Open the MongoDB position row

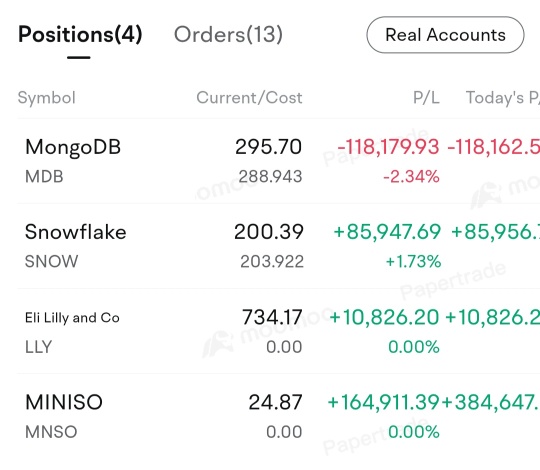click(x=279, y=161)
